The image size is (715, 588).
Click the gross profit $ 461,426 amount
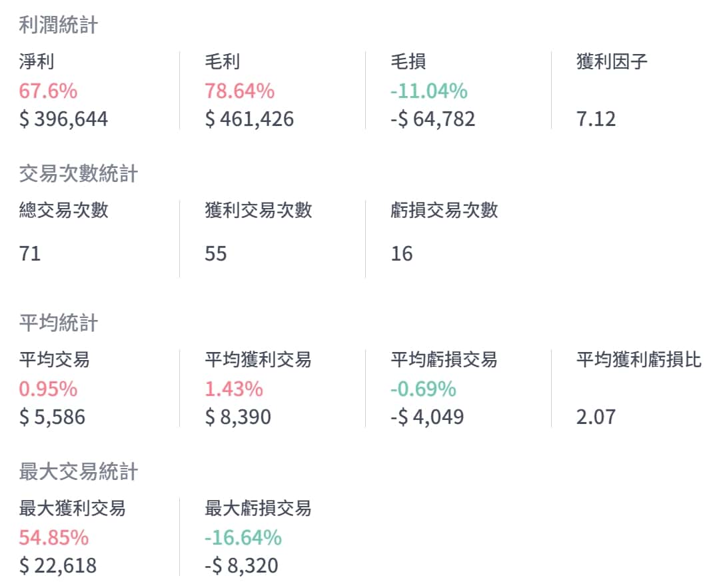pos(249,119)
